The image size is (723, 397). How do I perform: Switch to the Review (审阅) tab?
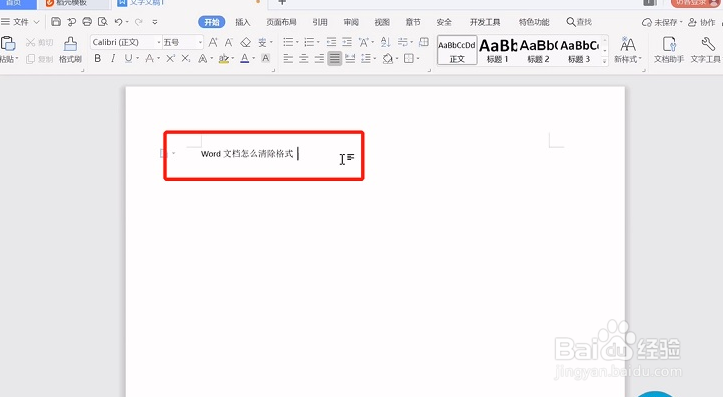point(351,22)
